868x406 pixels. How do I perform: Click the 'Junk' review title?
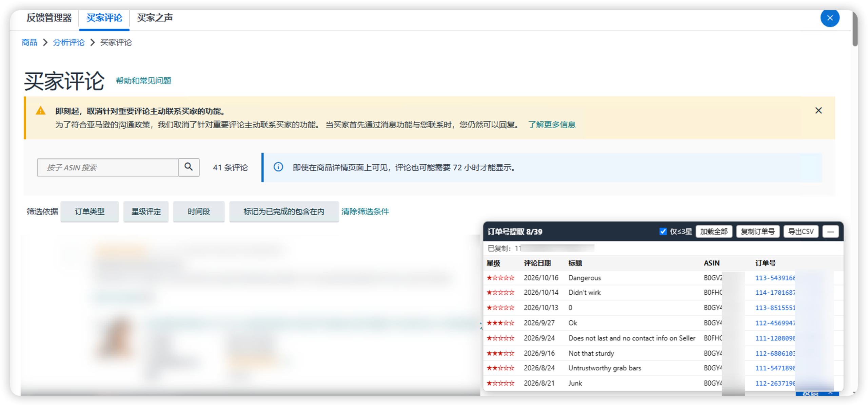(575, 384)
